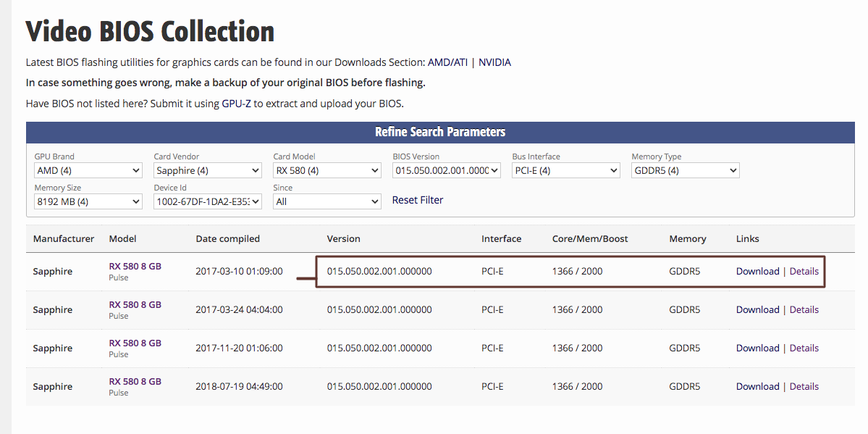Open the Bus Interface dropdown
Image resolution: width=868 pixels, height=434 pixels.
click(565, 170)
